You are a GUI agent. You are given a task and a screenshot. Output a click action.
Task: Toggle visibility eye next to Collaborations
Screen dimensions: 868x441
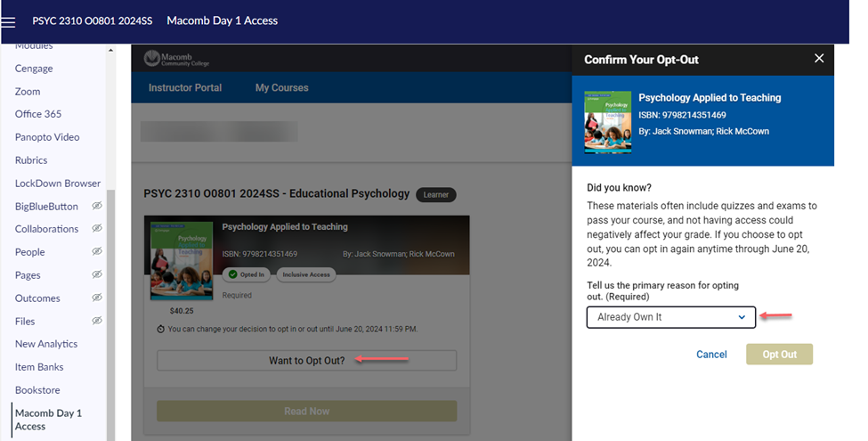point(97,228)
